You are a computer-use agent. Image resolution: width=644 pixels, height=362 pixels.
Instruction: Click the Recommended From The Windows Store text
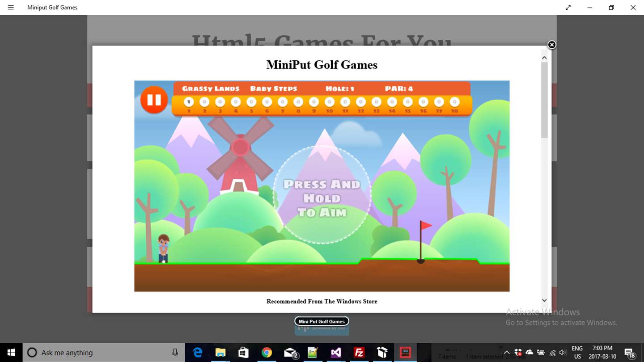coord(322,302)
